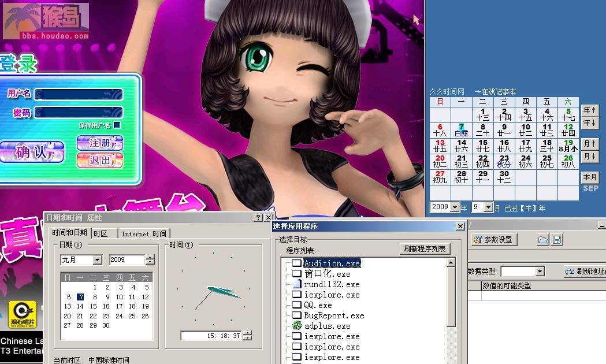Select day 7 in date properties calendar
Image resolution: width=606 pixels, height=364 pixels.
click(80, 297)
